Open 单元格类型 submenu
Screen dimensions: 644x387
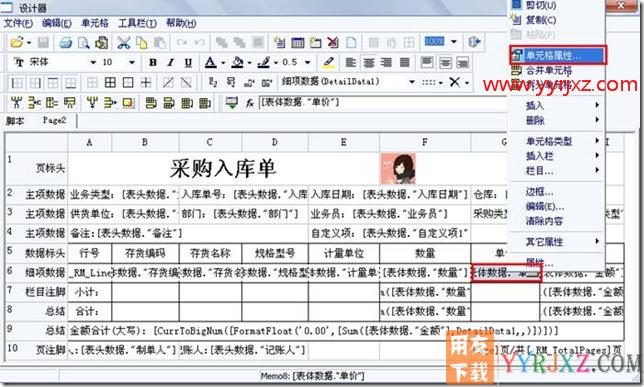[x=557, y=141]
